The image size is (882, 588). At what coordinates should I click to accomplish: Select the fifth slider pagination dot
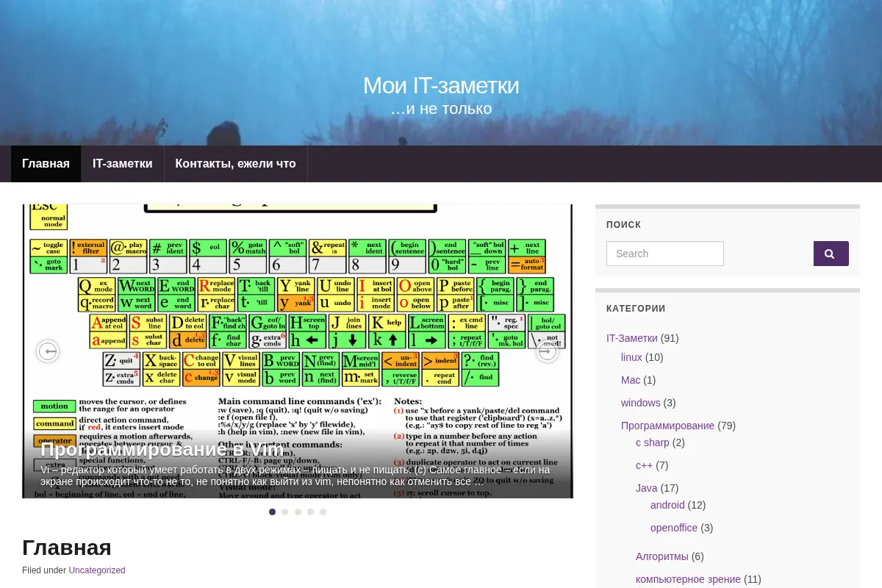click(x=323, y=512)
